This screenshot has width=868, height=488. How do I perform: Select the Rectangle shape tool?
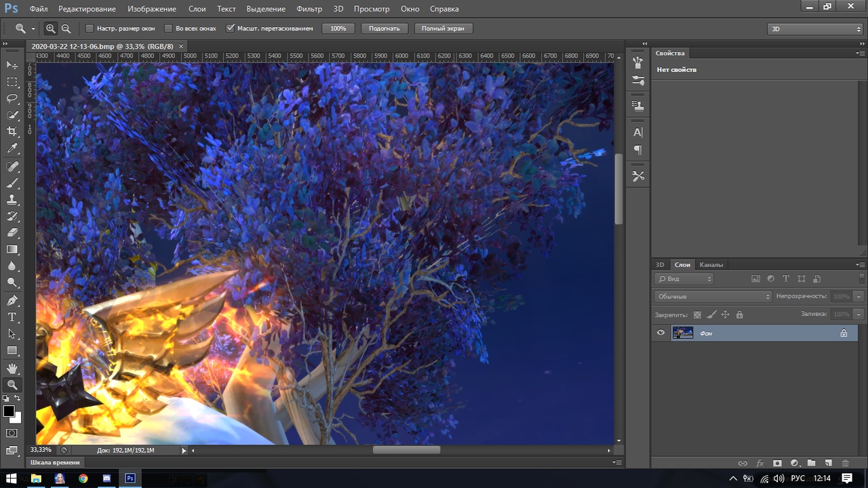pyautogui.click(x=12, y=350)
